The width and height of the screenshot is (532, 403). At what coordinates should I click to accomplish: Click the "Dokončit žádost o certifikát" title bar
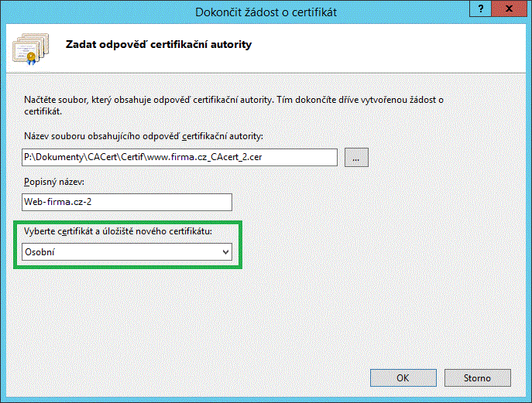click(266, 11)
